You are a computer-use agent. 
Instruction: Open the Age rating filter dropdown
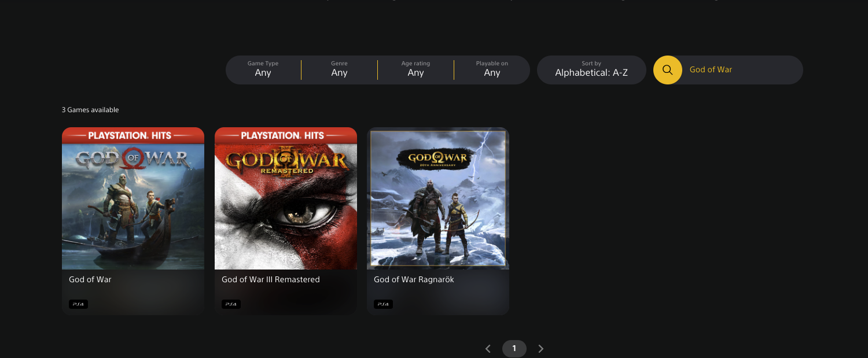[x=415, y=70]
